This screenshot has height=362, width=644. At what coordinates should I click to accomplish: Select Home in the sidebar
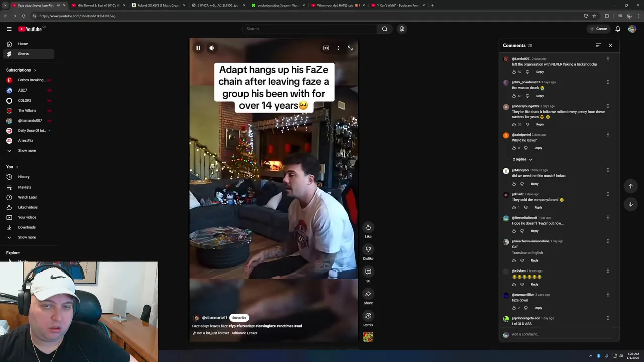tap(28, 44)
